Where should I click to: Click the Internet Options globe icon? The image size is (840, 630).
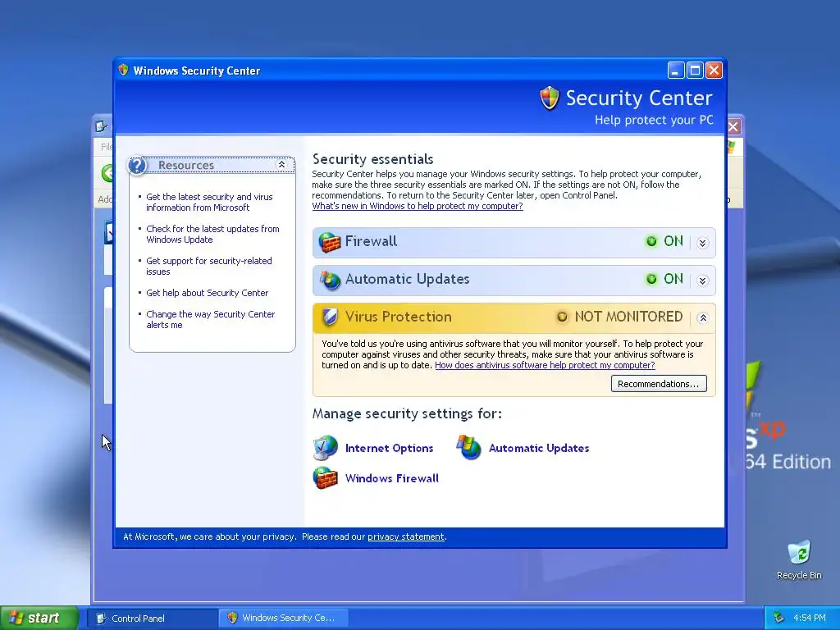pos(325,448)
